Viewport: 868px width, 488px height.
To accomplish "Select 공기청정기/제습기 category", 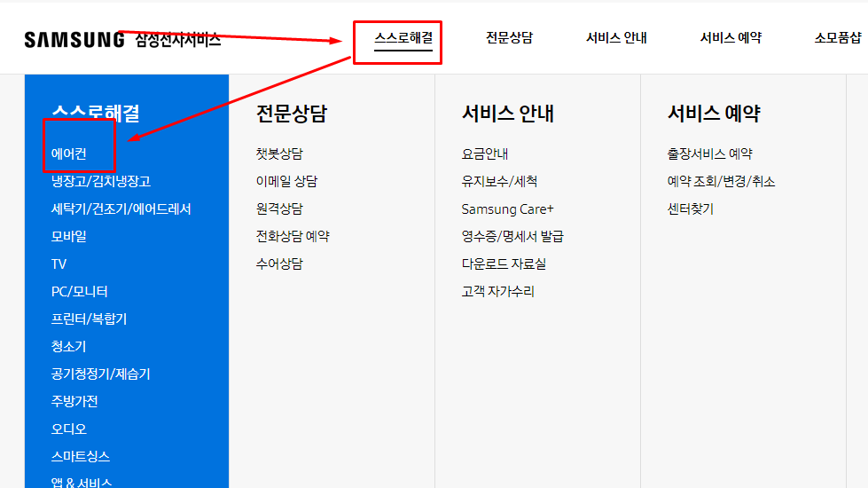I will (x=101, y=374).
